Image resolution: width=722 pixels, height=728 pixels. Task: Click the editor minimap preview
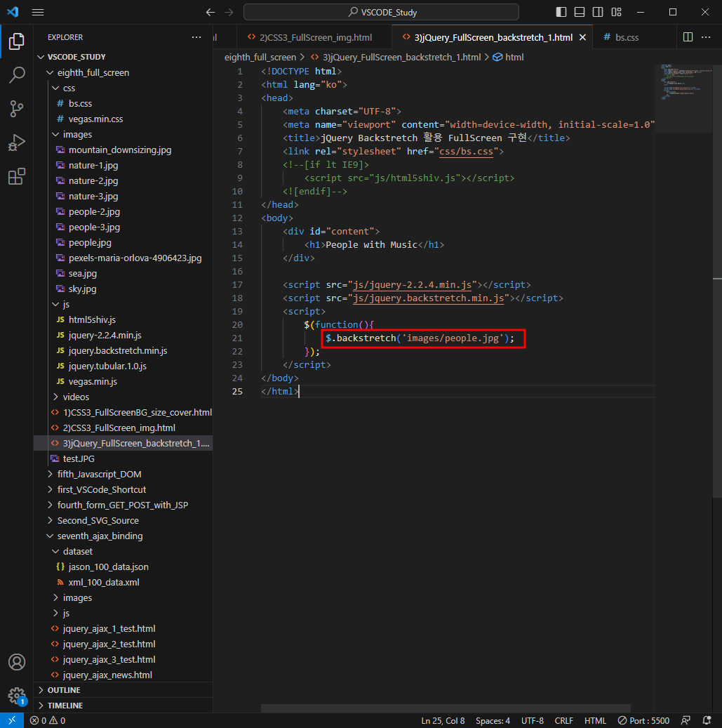(683, 98)
